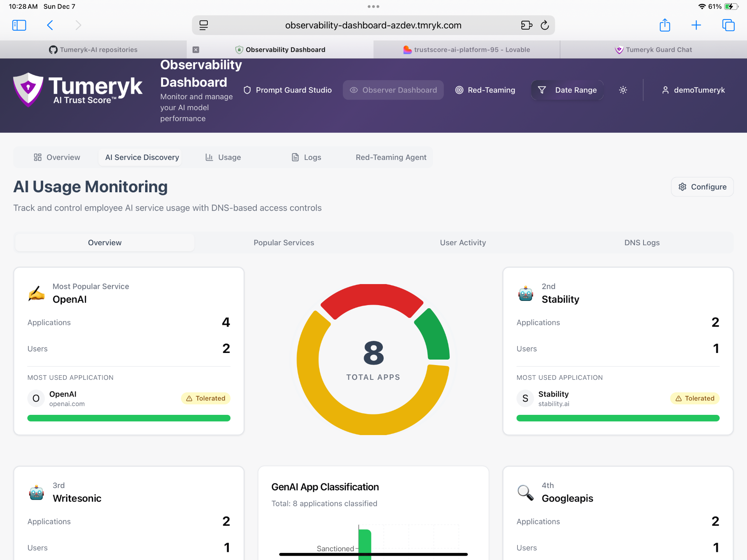The image size is (747, 560).
Task: Switch to trustscore-ai-platform-95 Lovable tab
Action: (466, 50)
